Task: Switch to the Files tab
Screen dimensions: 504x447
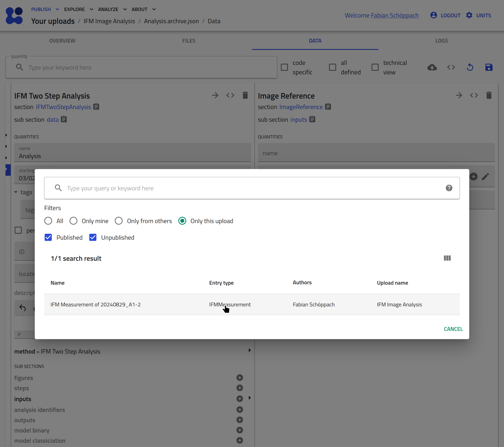Action: pyautogui.click(x=189, y=41)
